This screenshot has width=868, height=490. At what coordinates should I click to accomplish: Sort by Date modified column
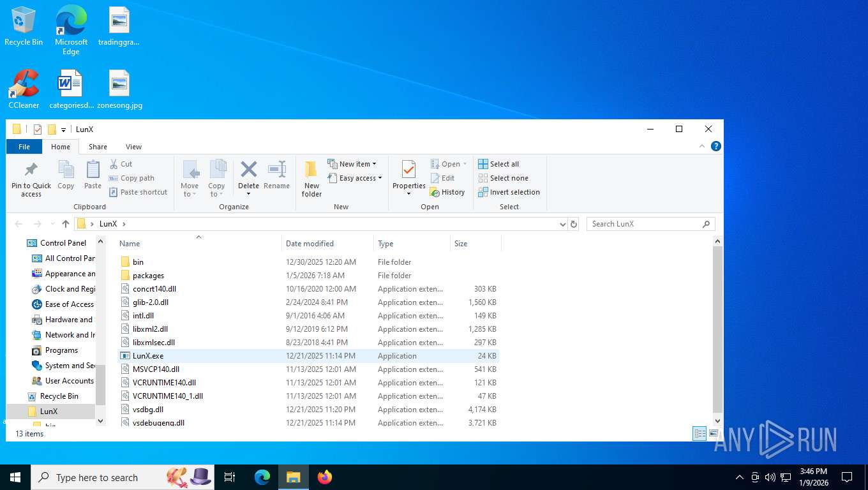327,244
